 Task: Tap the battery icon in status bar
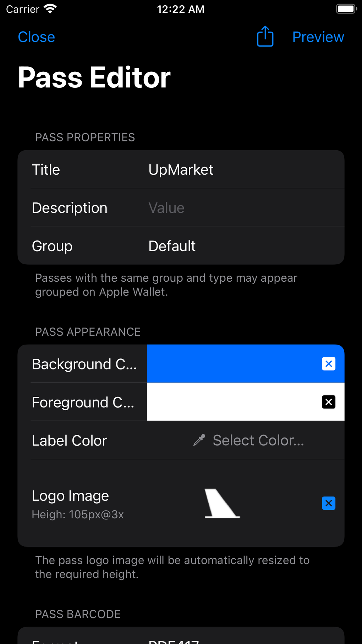tap(346, 9)
